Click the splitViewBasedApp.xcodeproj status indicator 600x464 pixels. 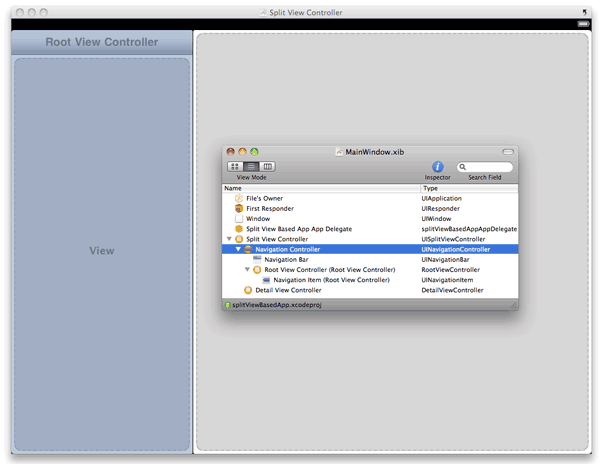[x=227, y=304]
